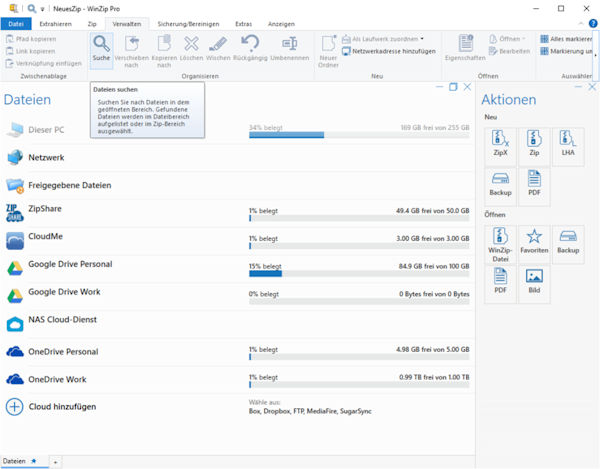Screen dimensions: 600x469
Task: Click the Dieser PC storage usage bar
Action: [359, 135]
